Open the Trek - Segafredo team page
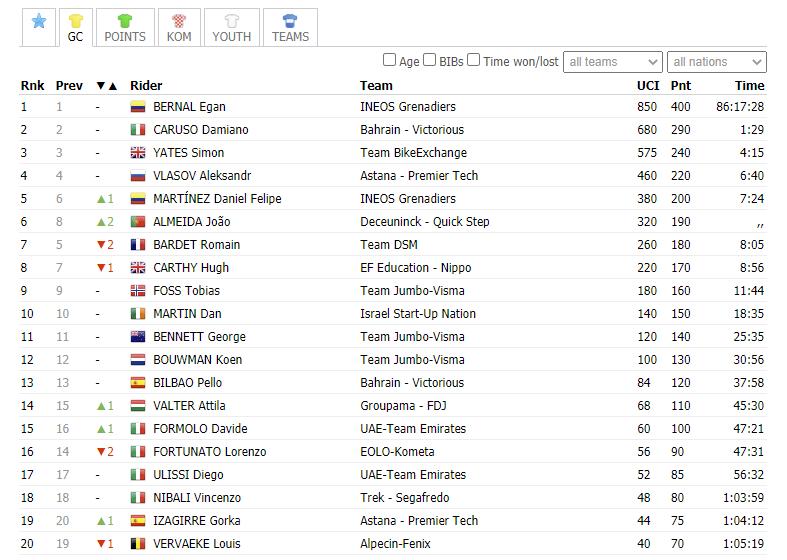The width and height of the screenshot is (787, 560). pyautogui.click(x=405, y=498)
